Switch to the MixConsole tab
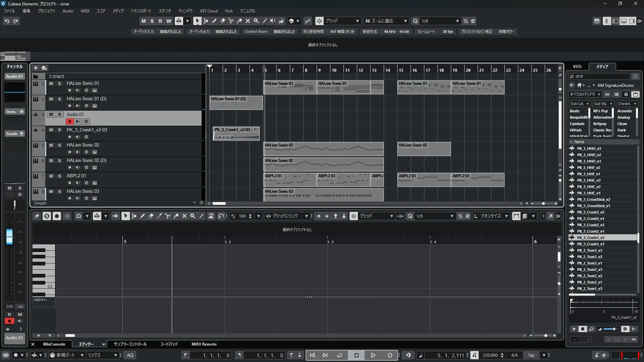The image size is (644, 362). click(x=54, y=344)
